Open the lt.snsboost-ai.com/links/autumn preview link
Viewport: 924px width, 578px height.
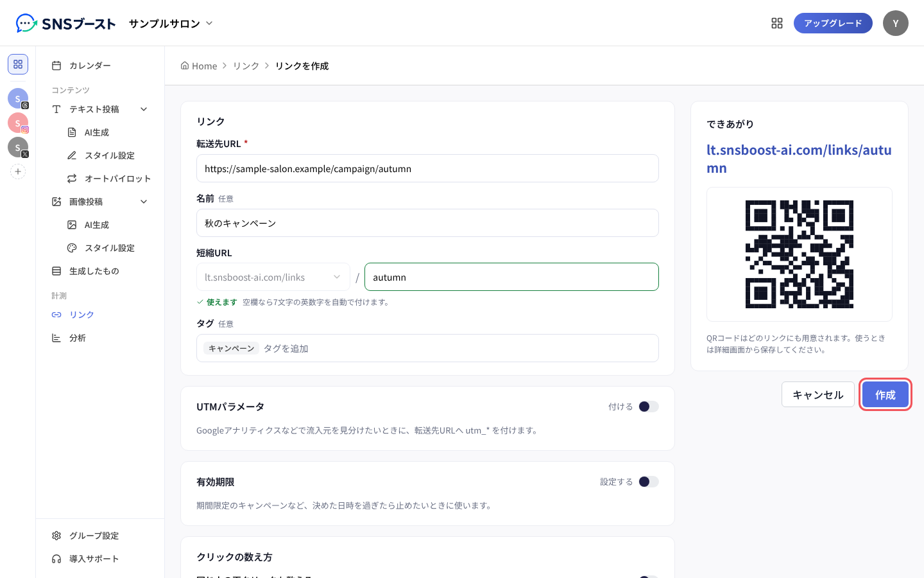pos(799,159)
